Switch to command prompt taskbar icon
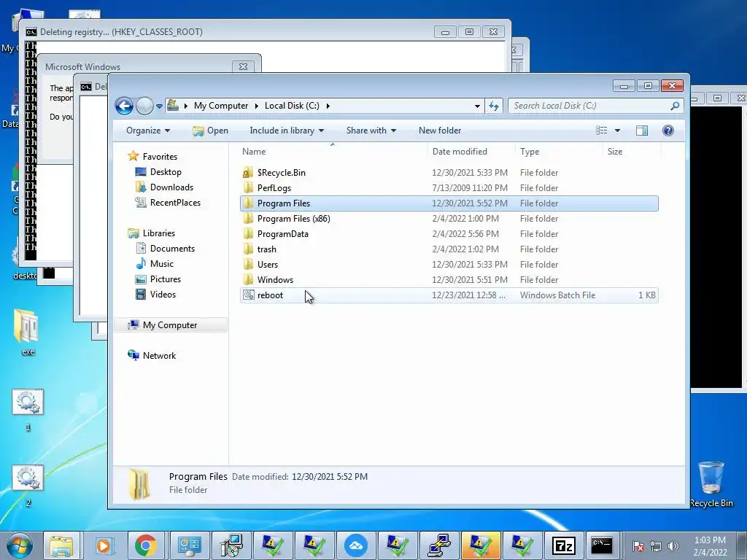747x560 pixels. point(602,545)
